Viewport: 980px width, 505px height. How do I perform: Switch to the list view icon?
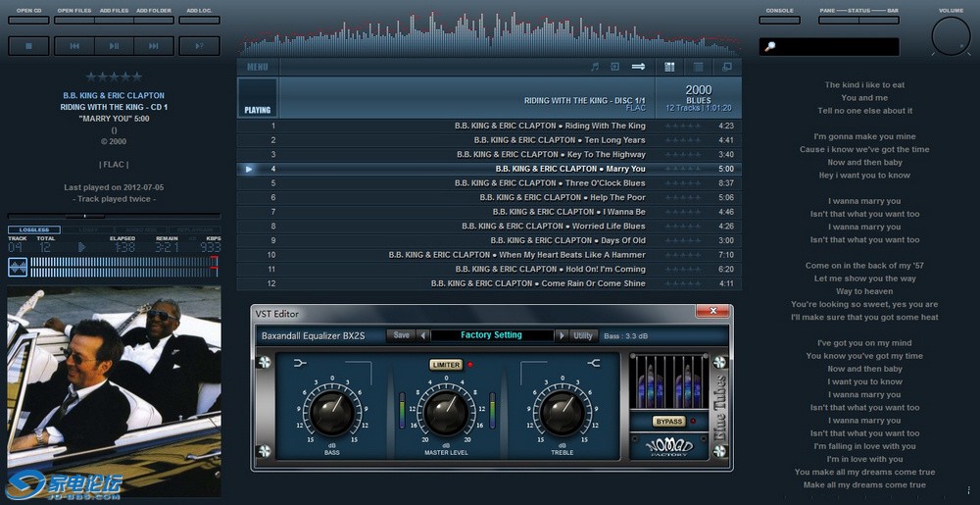pos(699,67)
